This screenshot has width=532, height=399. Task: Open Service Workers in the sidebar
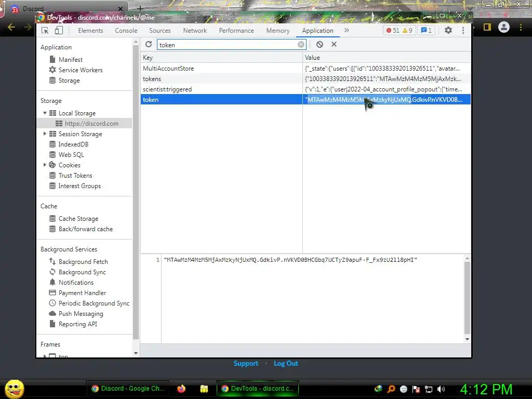(81, 70)
